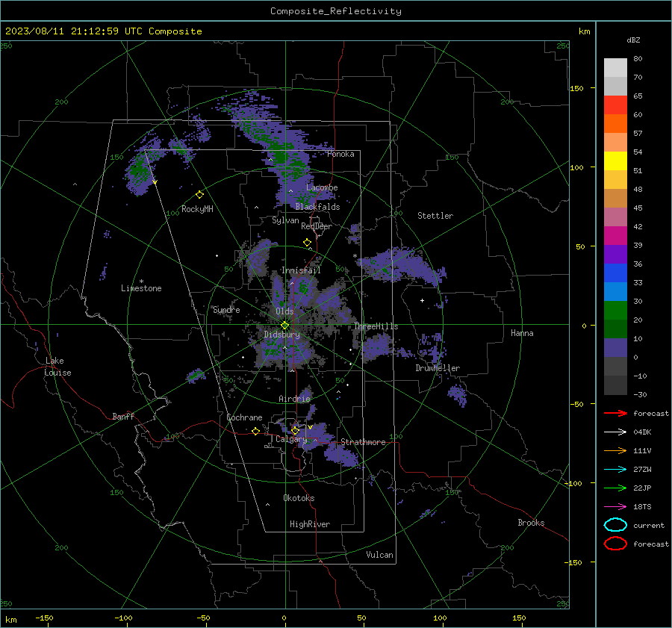Click the magenta 18TS arrow icon
The image size is (672, 628).
tap(615, 507)
